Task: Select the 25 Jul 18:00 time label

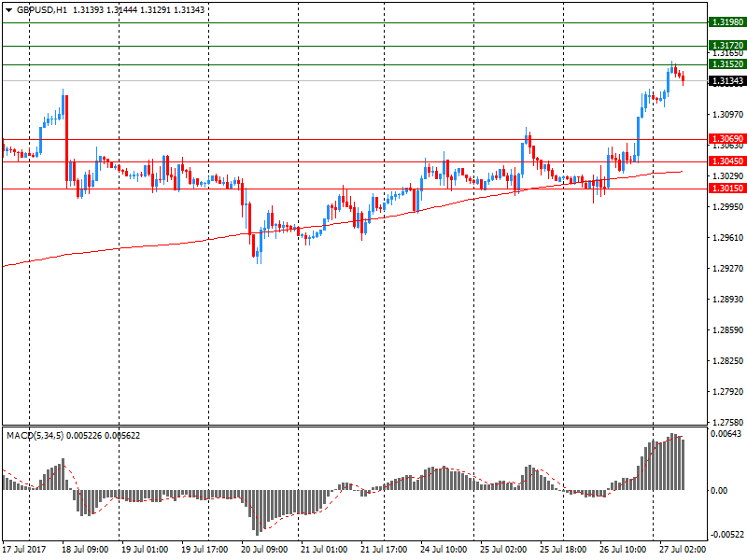Action: coord(563,550)
